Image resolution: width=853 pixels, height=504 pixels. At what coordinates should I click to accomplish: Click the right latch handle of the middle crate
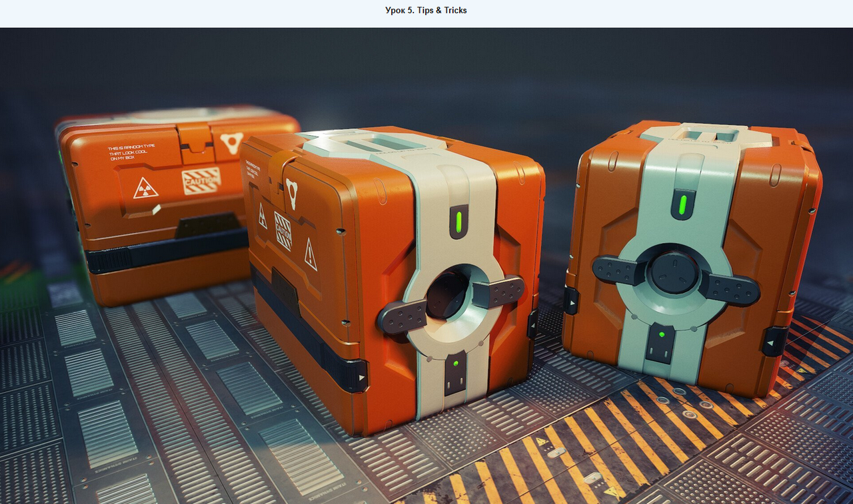[498, 291]
